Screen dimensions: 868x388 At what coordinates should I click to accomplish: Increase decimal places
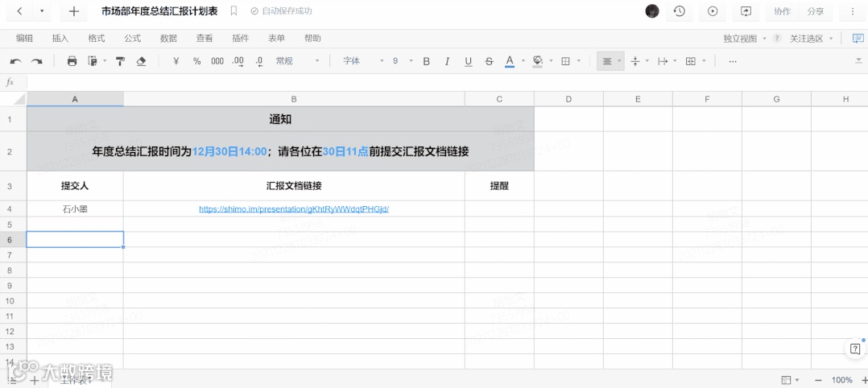[238, 61]
